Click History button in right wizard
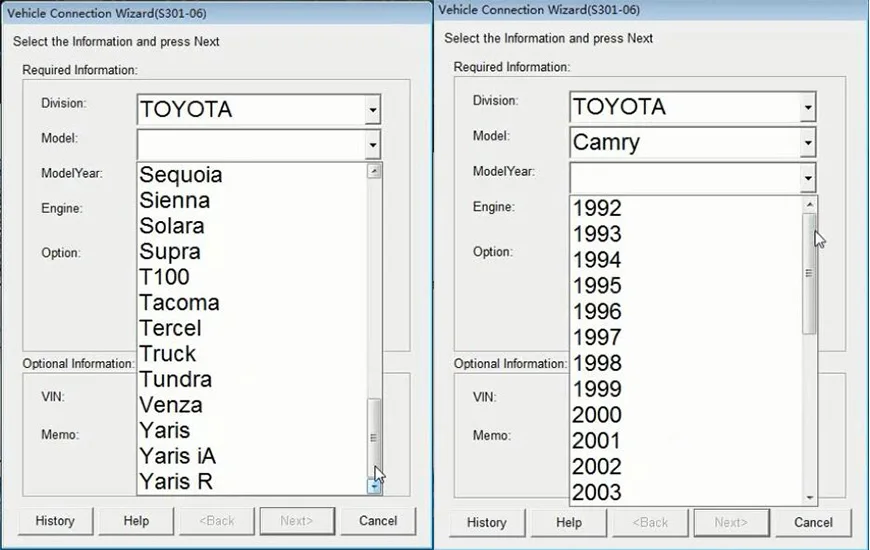The width and height of the screenshot is (870, 550). 487,523
